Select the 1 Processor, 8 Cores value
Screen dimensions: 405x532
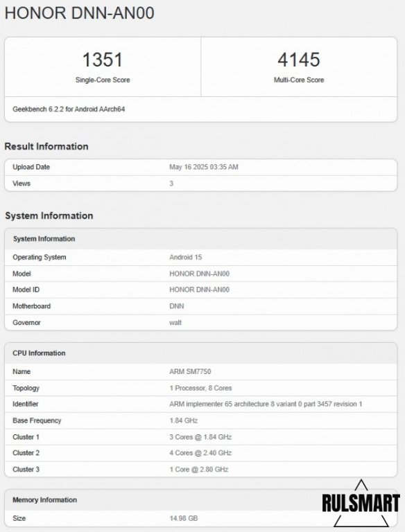coord(200,388)
